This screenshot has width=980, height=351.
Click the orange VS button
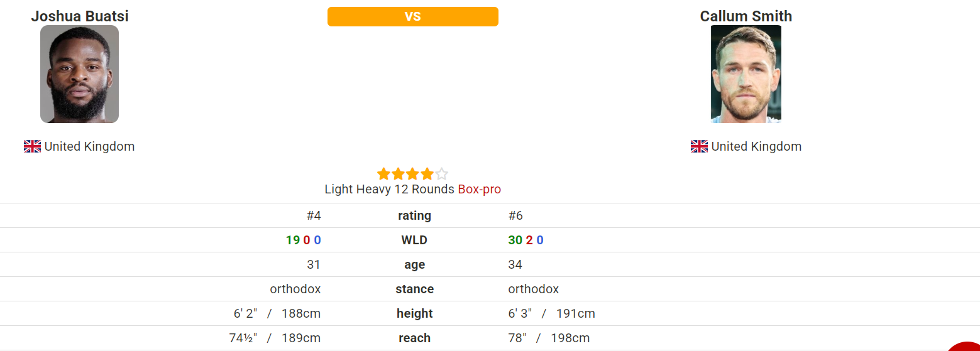[413, 16]
